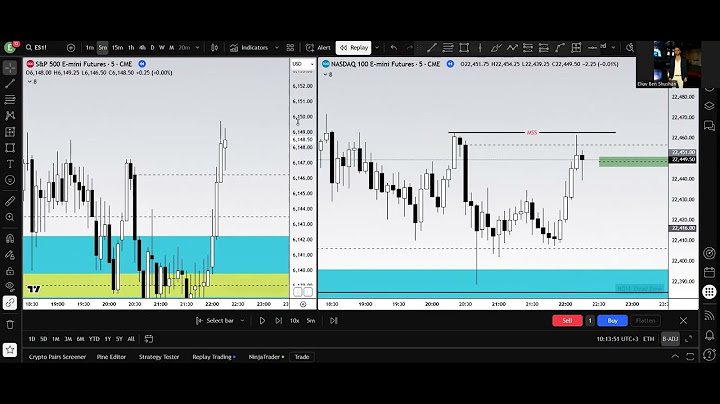Select the rectangle tool in favorites toolbar

464,47
